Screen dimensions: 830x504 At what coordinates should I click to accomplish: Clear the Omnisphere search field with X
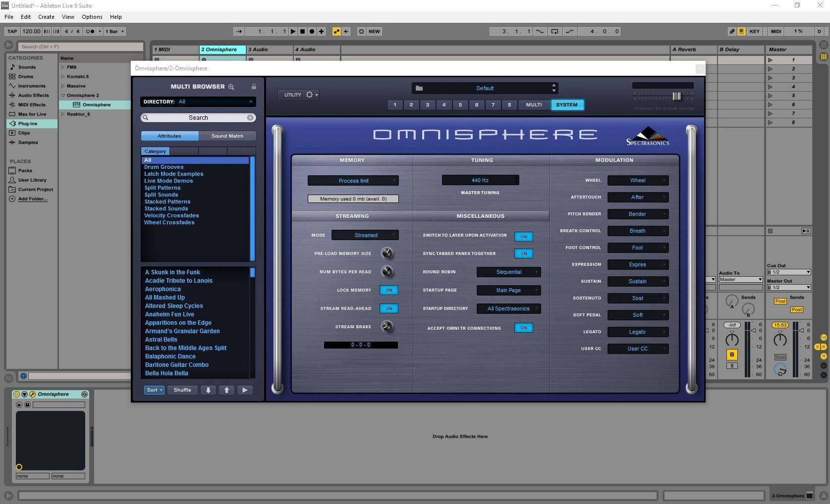[250, 117]
